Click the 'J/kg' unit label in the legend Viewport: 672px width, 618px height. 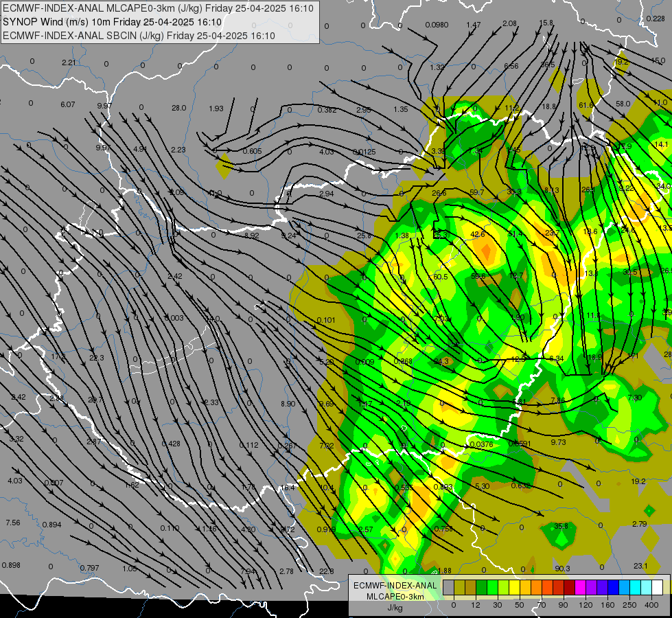pos(395,608)
